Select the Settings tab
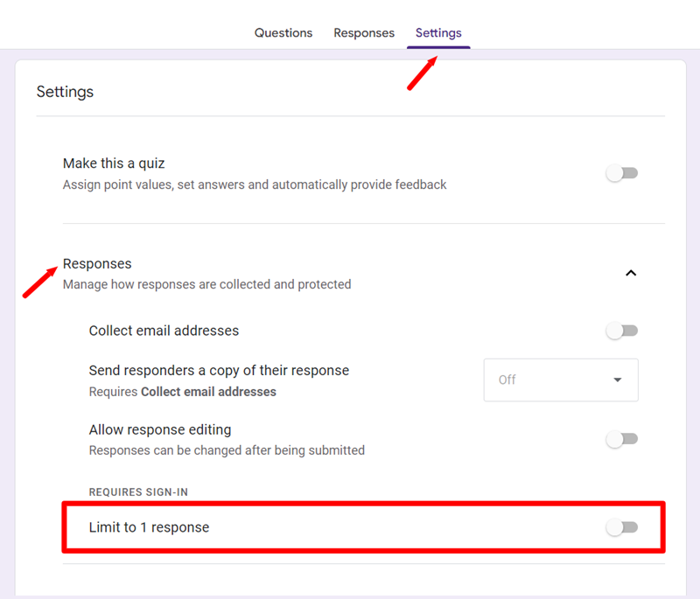Viewport: 700px width, 599px height. [437, 32]
